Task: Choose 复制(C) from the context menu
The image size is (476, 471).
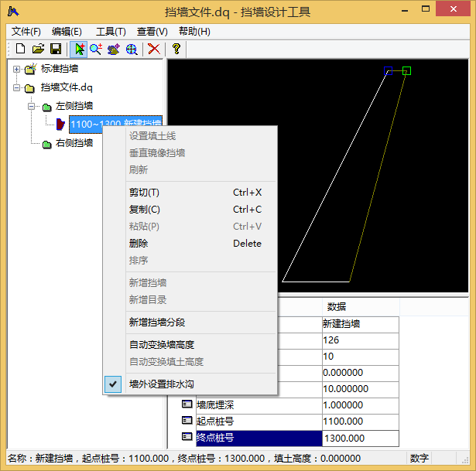Action: point(145,210)
